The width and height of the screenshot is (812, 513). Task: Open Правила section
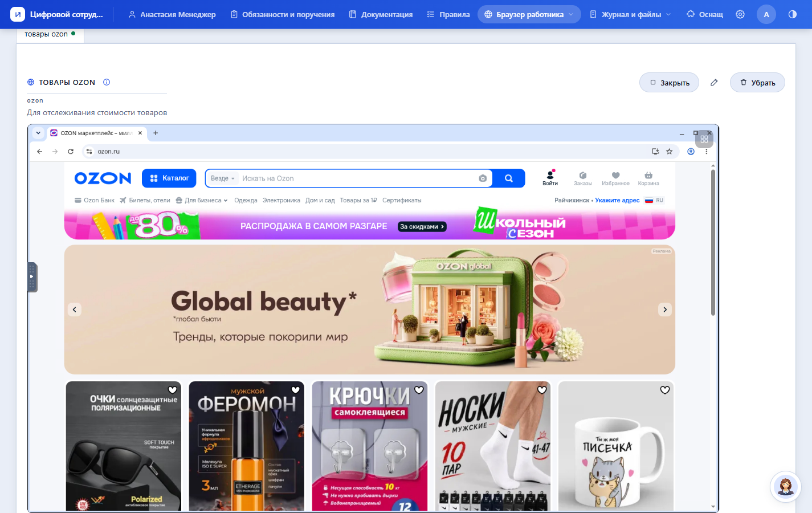(448, 14)
